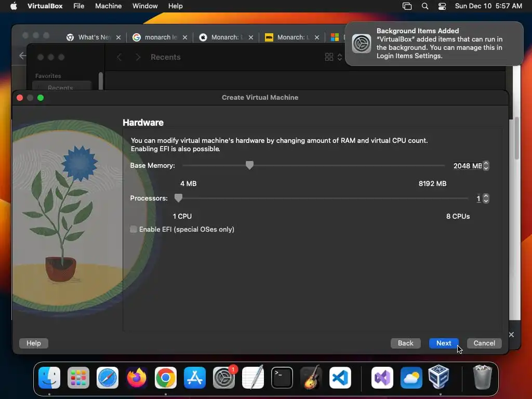Go back in the Finder Recents dialog

tap(119, 57)
